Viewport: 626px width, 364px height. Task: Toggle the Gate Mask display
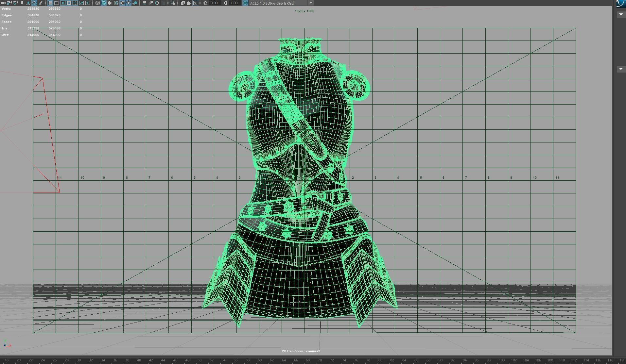click(69, 3)
